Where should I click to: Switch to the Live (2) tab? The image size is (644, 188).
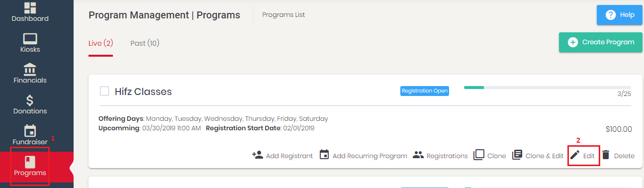(x=101, y=43)
